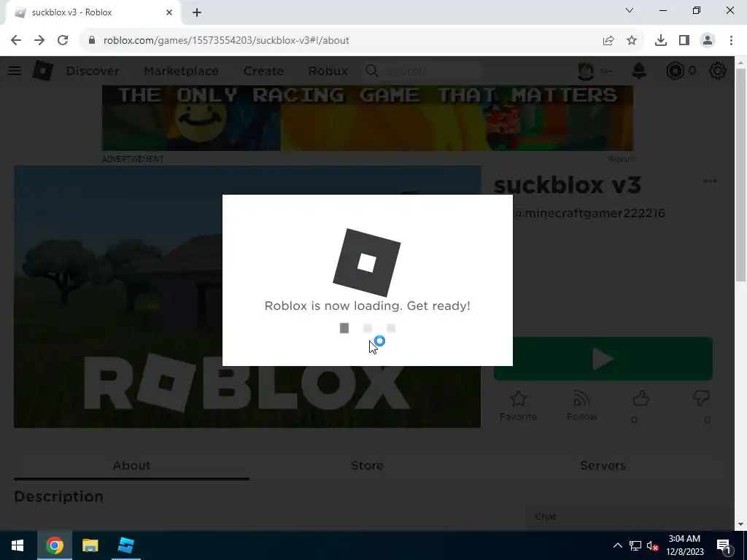This screenshot has height=560, width=747.
Task: Open creator @minecraftgamer222216 profile
Action: coord(589,213)
